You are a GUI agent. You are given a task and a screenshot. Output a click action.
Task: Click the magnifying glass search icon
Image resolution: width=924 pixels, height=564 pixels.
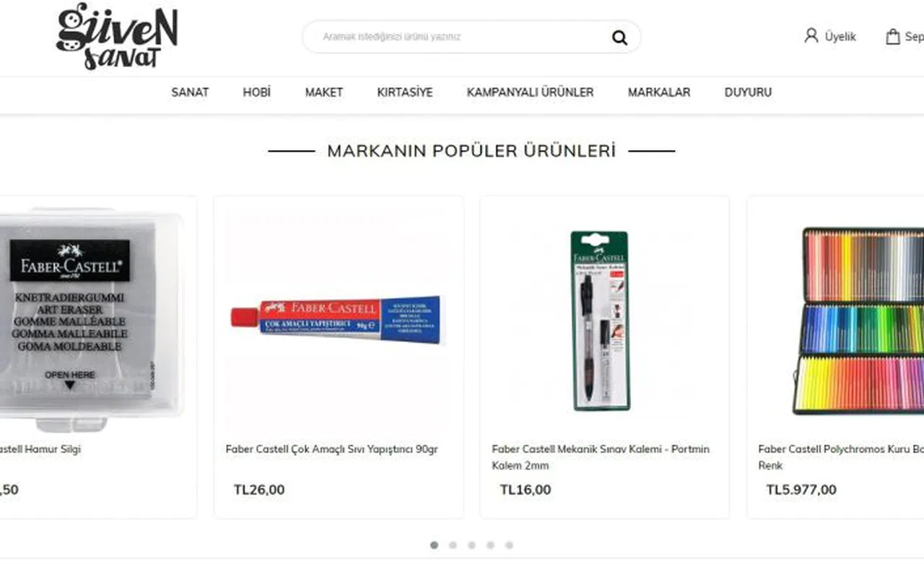coord(619,38)
